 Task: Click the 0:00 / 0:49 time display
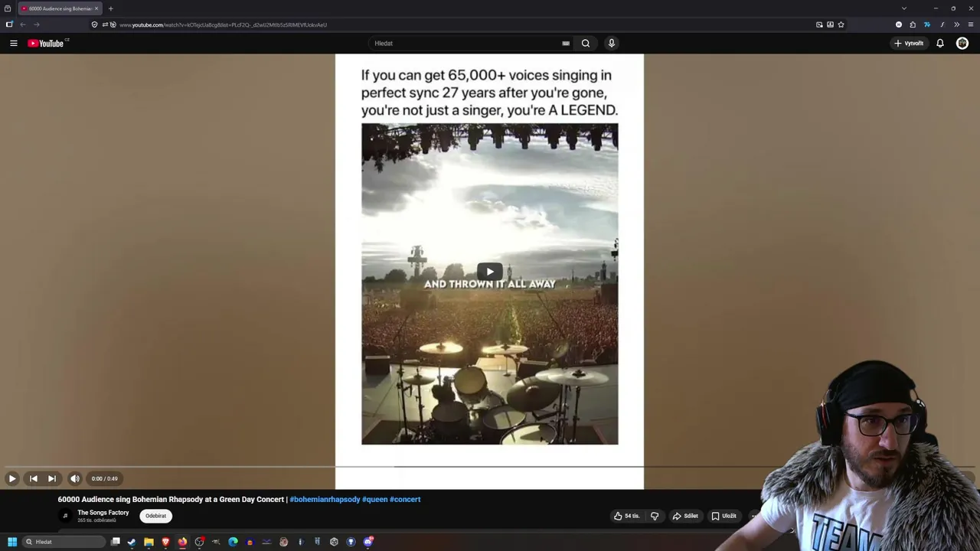coord(105,478)
